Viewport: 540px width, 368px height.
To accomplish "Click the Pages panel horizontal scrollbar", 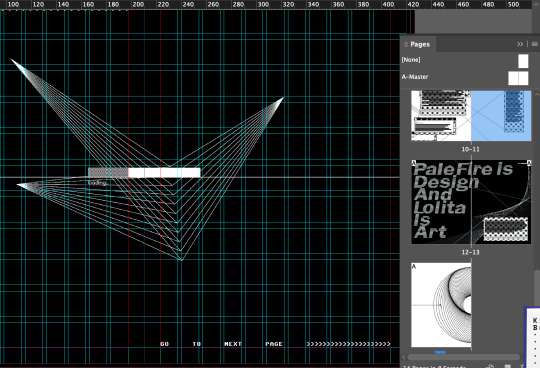I will click(x=464, y=357).
